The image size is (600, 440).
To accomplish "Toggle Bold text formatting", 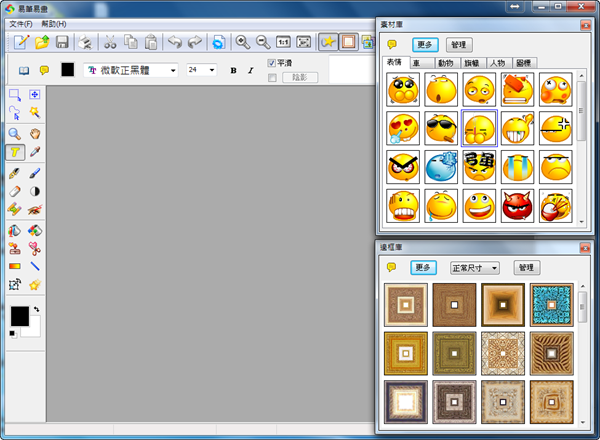I will (x=233, y=70).
